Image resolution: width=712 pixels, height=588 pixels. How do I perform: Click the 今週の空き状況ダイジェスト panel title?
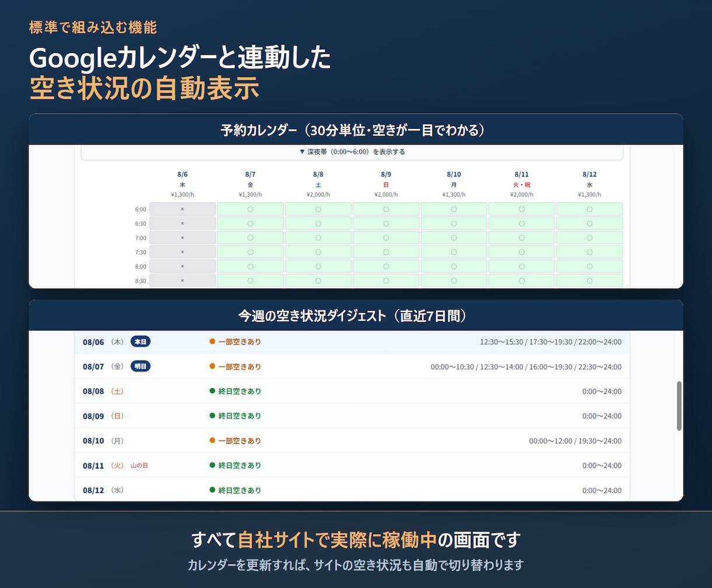point(356,316)
